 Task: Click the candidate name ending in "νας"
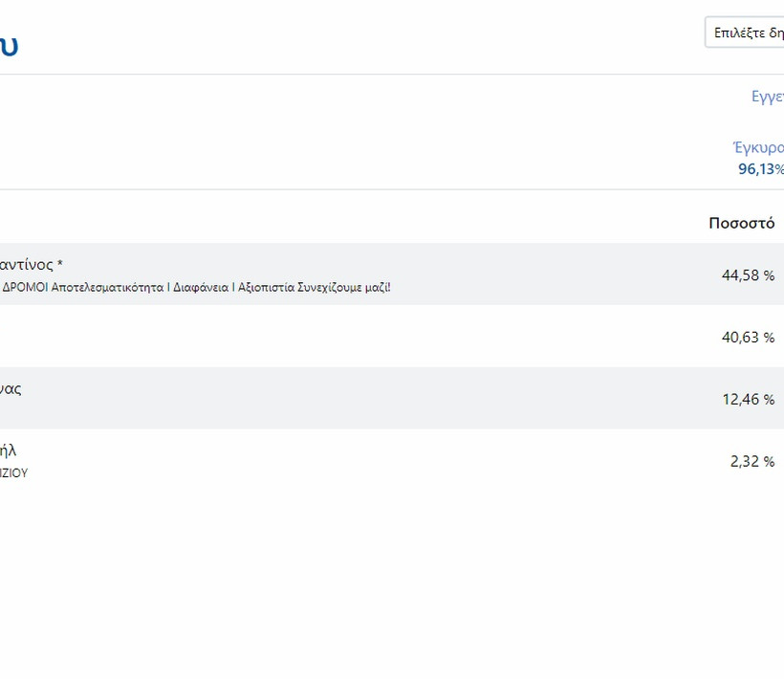[11, 389]
